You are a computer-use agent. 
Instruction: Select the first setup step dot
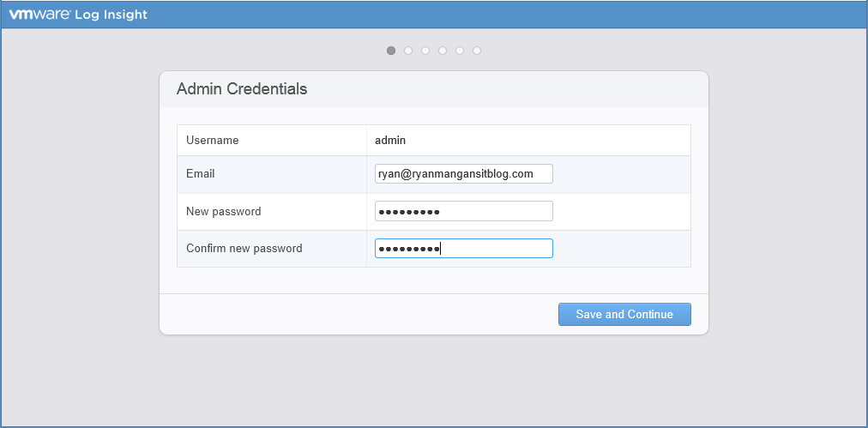pos(391,51)
